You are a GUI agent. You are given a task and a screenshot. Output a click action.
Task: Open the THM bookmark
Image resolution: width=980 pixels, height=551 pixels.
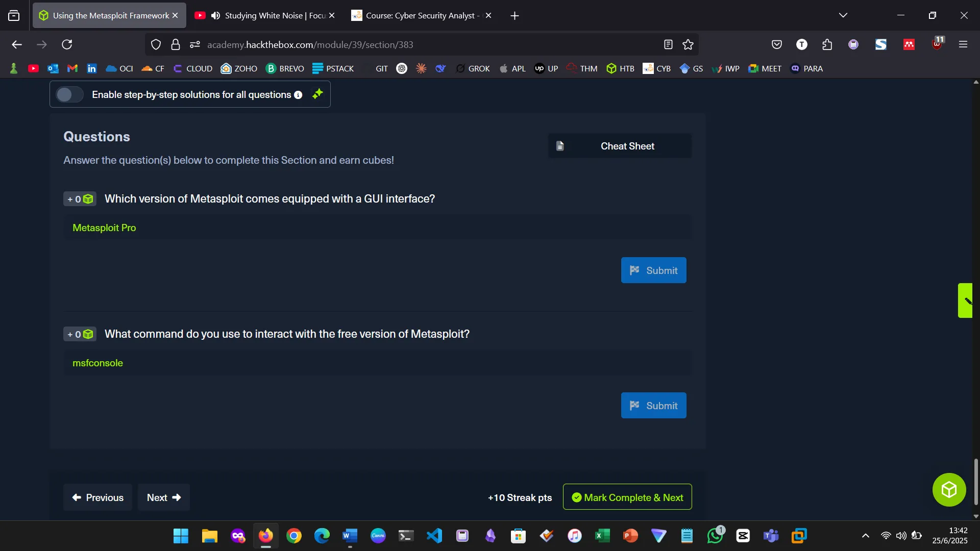coord(581,68)
